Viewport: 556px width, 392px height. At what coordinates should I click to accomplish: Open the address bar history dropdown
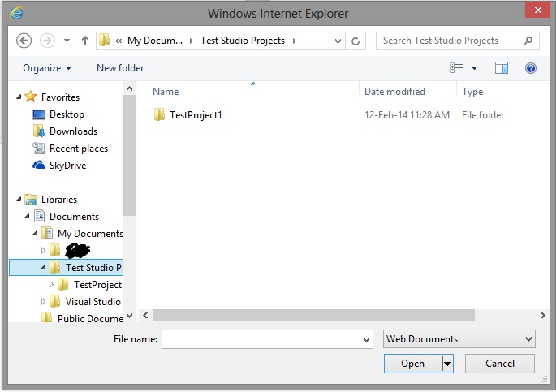(338, 41)
